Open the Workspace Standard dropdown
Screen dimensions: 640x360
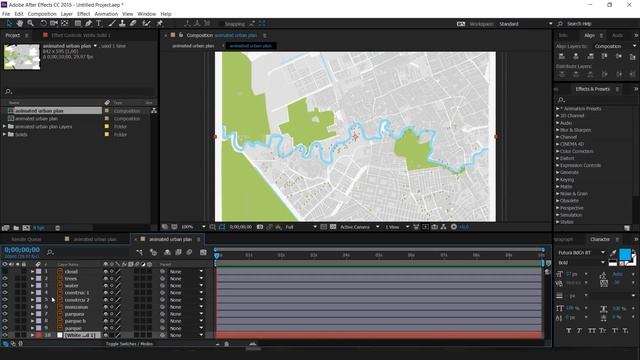[x=525, y=24]
